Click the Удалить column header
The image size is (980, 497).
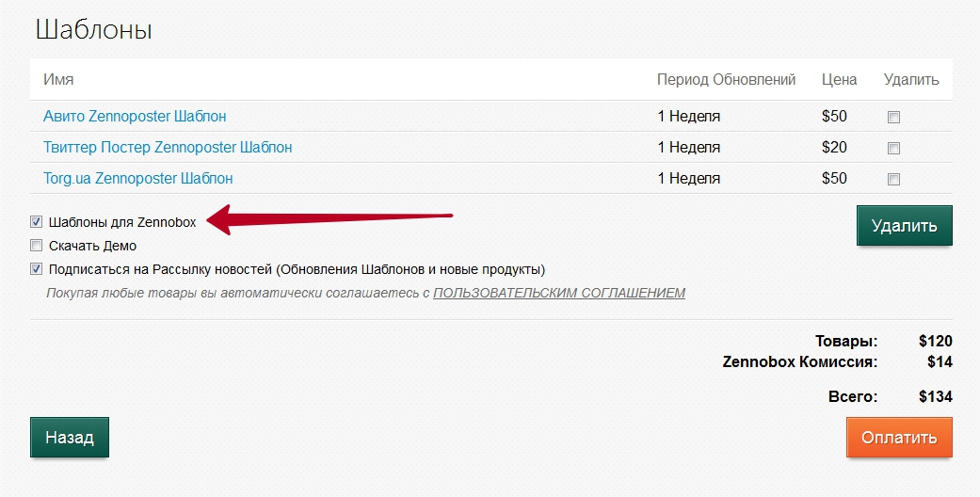911,80
